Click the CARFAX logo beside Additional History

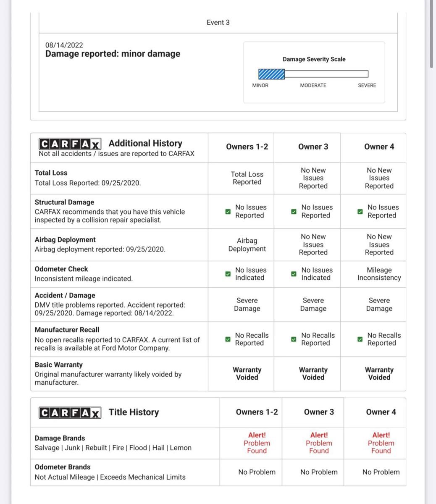pos(70,144)
